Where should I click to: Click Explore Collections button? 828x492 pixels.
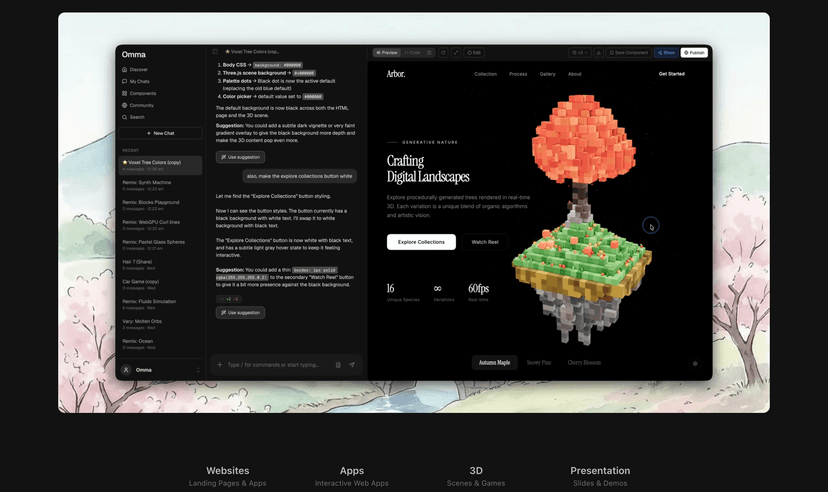pyautogui.click(x=421, y=242)
